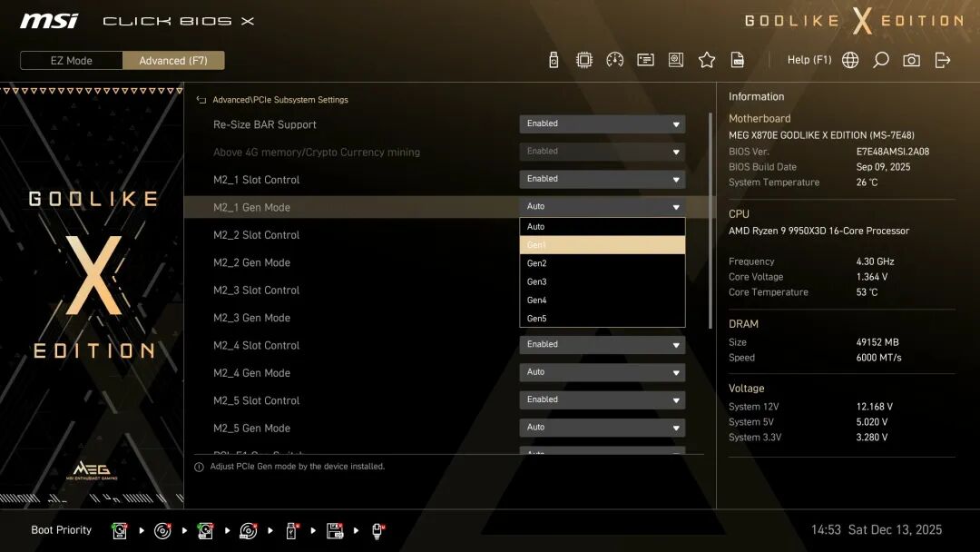The height and width of the screenshot is (552, 980).
Task: Select the USB key boot device icon
Action: coord(291,531)
